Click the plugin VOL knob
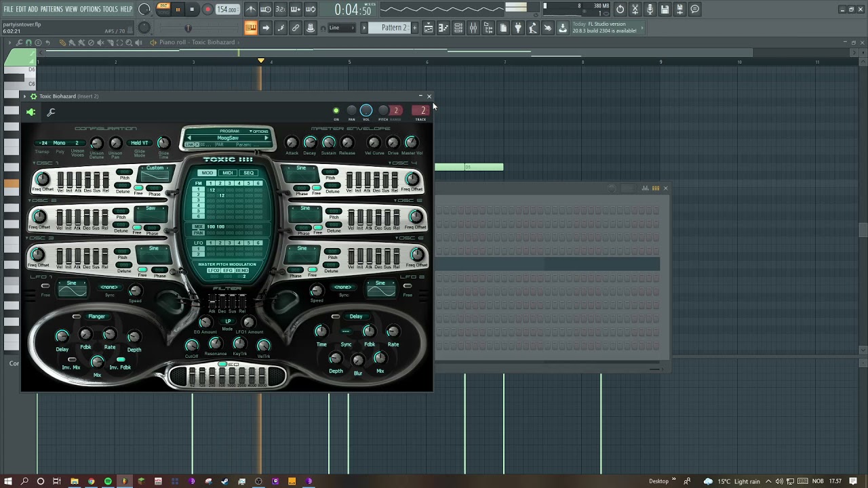868x488 pixels. 366,110
